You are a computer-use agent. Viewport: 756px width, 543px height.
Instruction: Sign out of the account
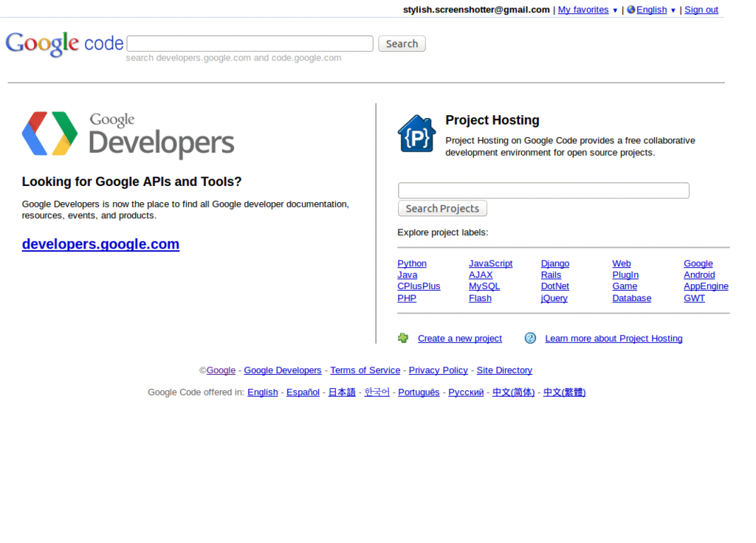pyautogui.click(x=701, y=10)
